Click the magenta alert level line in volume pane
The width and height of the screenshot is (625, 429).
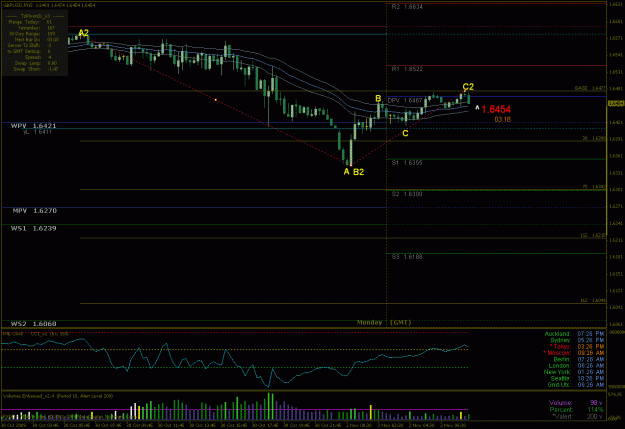pyautogui.click(x=235, y=409)
